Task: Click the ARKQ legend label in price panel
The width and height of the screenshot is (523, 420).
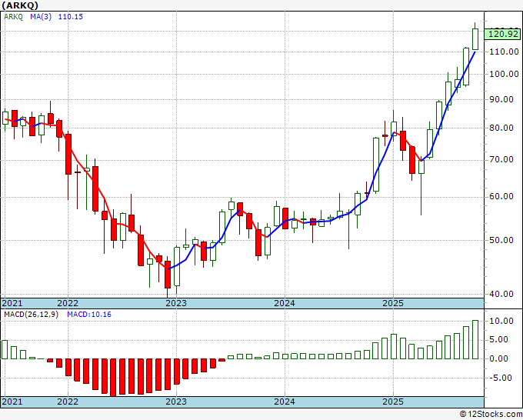Action: pyautogui.click(x=13, y=17)
